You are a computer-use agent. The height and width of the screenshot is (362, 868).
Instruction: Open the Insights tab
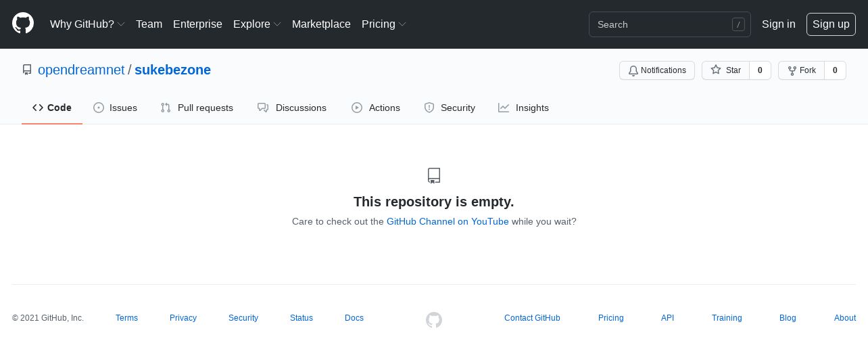click(523, 108)
